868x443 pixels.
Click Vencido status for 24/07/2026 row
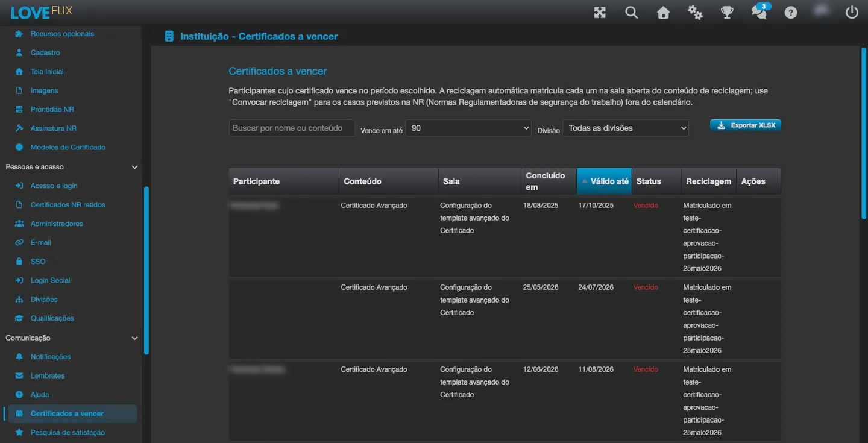coord(646,287)
